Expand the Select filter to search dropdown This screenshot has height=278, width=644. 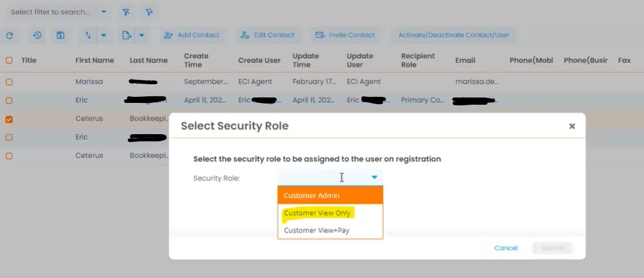pos(104,12)
